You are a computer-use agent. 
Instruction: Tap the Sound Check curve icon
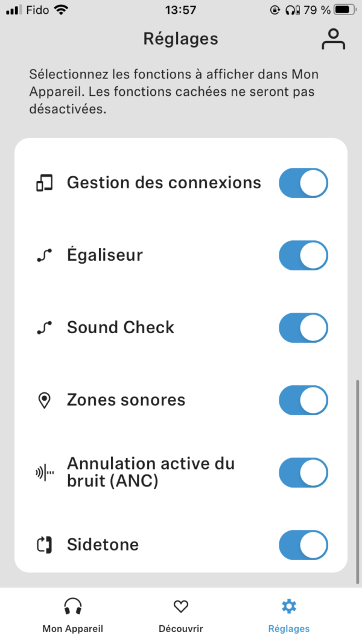tap(44, 328)
